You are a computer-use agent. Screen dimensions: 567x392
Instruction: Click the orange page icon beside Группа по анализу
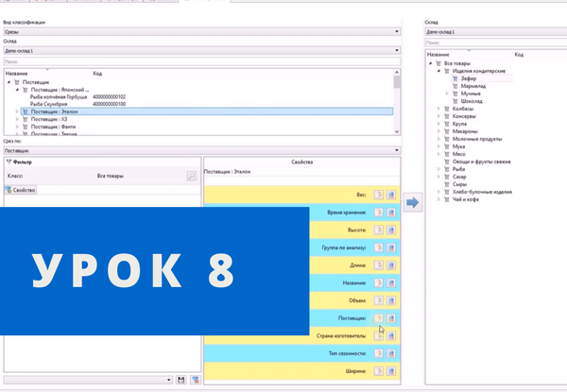tap(379, 247)
